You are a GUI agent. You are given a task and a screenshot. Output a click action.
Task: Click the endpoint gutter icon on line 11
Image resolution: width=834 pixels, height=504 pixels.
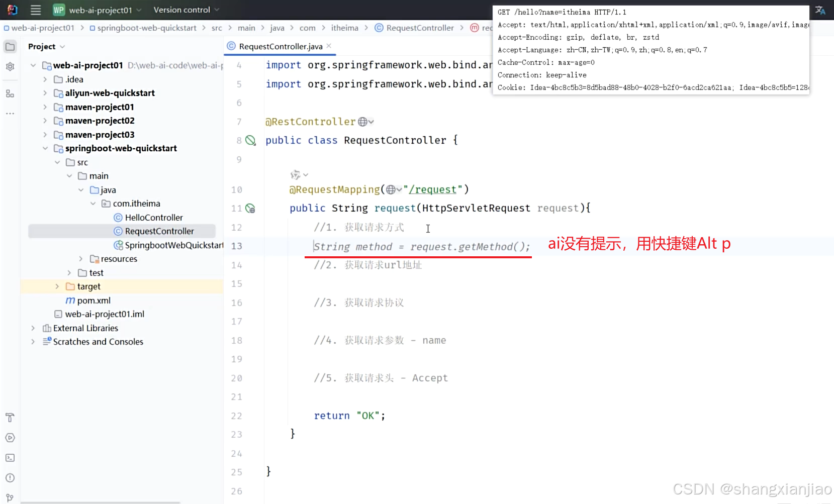tap(250, 208)
